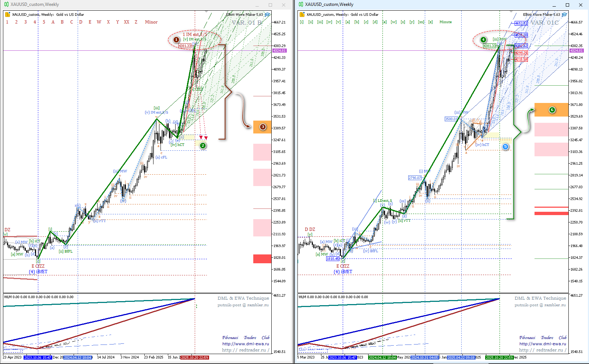Select the brown circle marker numbered 1

(176, 40)
